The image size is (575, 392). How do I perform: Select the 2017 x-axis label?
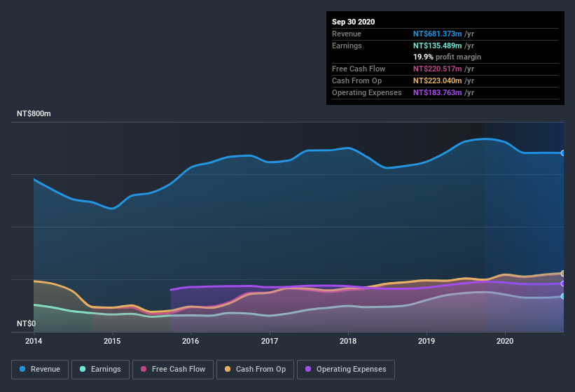pyautogui.click(x=269, y=341)
